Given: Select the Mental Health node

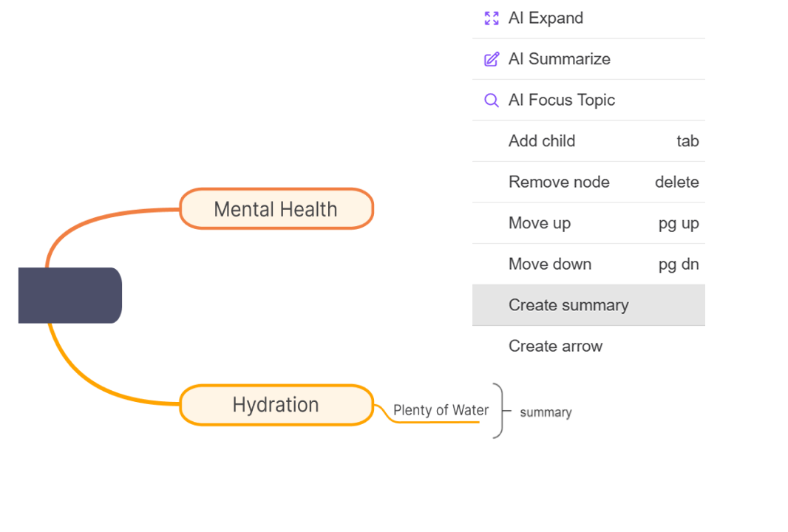Looking at the screenshot, I should pyautogui.click(x=276, y=209).
